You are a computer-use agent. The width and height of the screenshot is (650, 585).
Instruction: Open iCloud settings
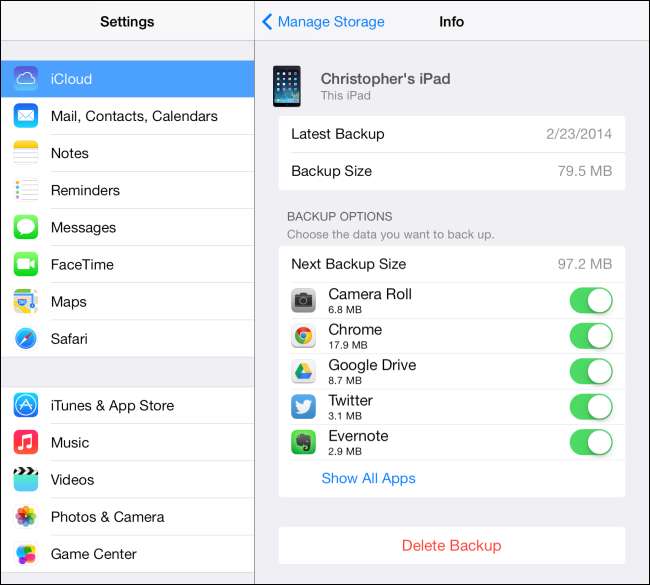tap(128, 79)
